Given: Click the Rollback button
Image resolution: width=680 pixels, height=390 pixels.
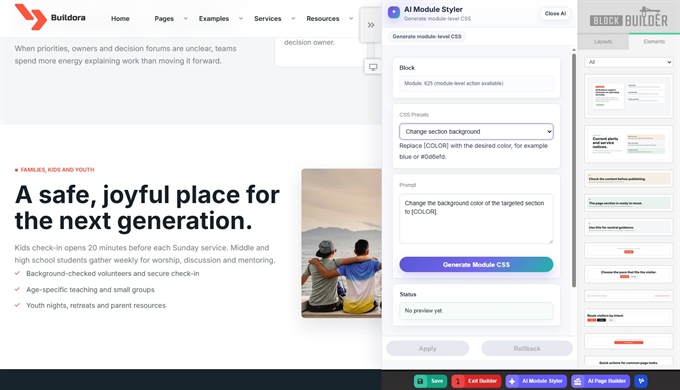Looking at the screenshot, I should 527,348.
